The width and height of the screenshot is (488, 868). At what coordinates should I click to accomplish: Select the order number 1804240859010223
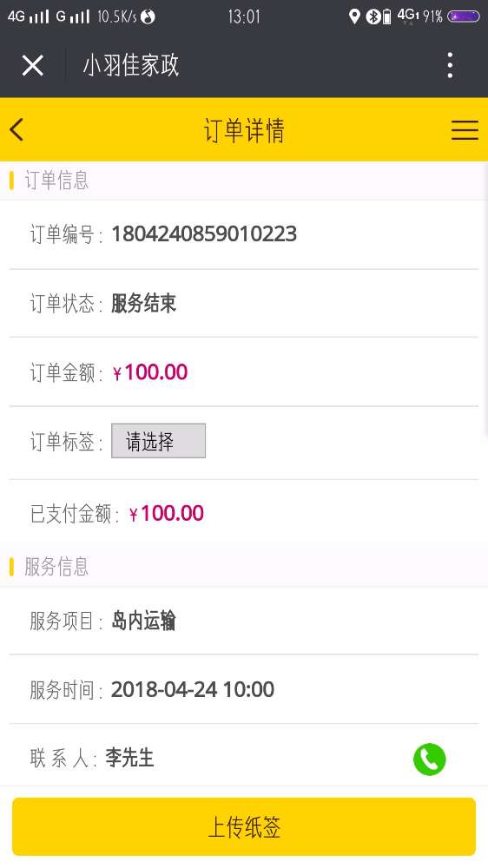(204, 233)
